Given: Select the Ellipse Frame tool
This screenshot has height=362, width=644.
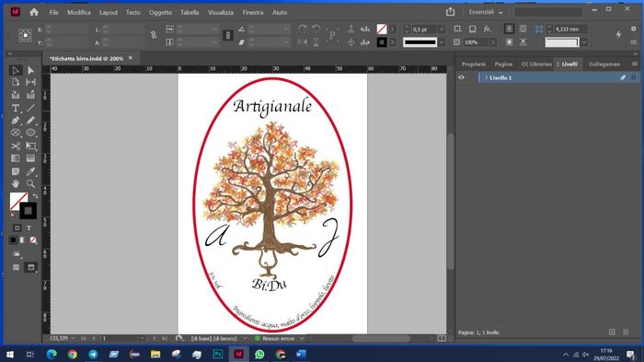Looking at the screenshot, I should [16, 133].
